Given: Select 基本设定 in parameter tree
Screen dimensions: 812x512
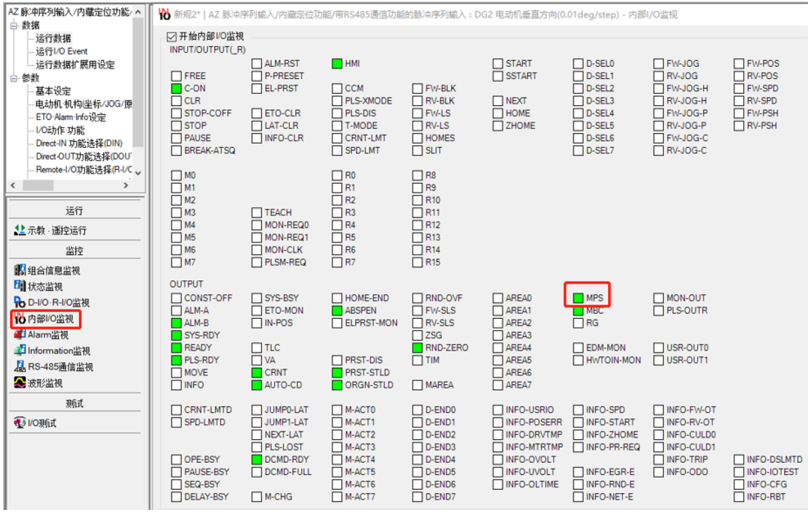Looking at the screenshot, I should click(x=53, y=91).
